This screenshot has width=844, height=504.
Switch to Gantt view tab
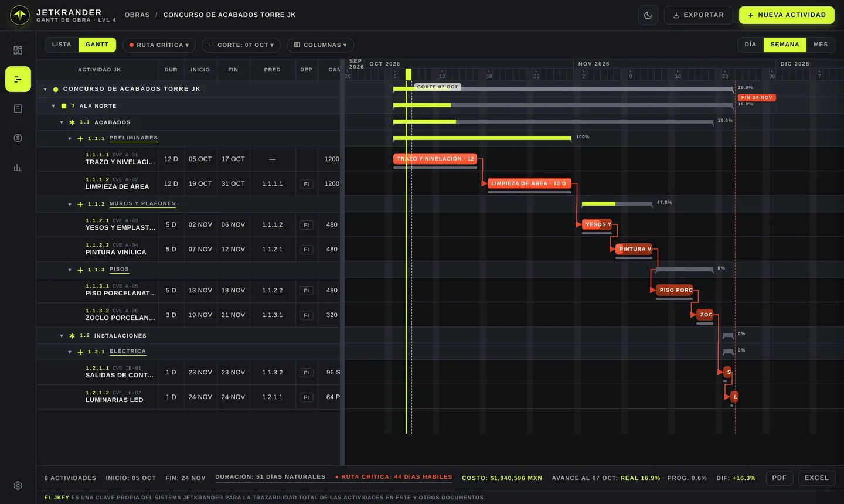97,45
